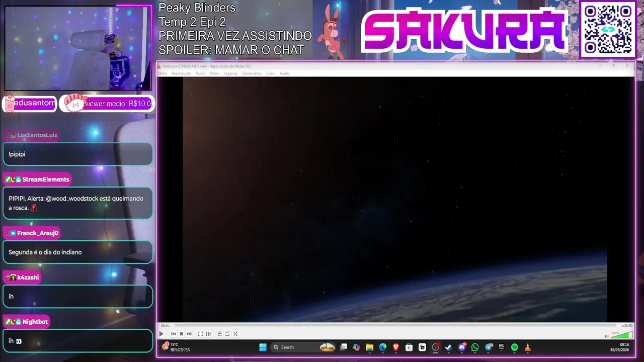Open the Reprodução menu
The width and height of the screenshot is (644, 362).
(x=181, y=73)
